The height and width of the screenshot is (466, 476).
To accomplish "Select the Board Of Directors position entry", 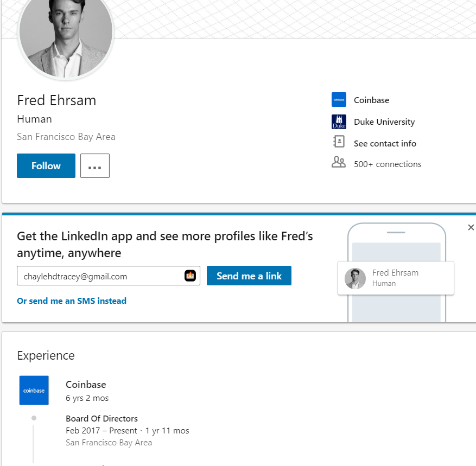I will 101,418.
